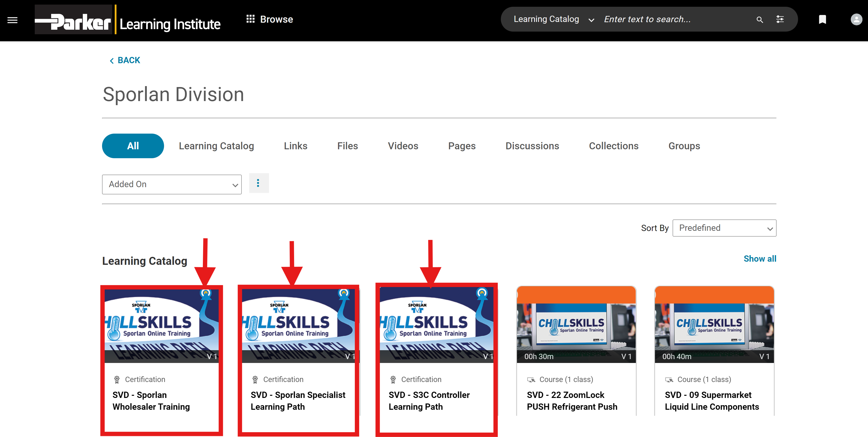This screenshot has width=868, height=437.
Task: Open the hamburger navigation menu
Action: click(x=13, y=20)
